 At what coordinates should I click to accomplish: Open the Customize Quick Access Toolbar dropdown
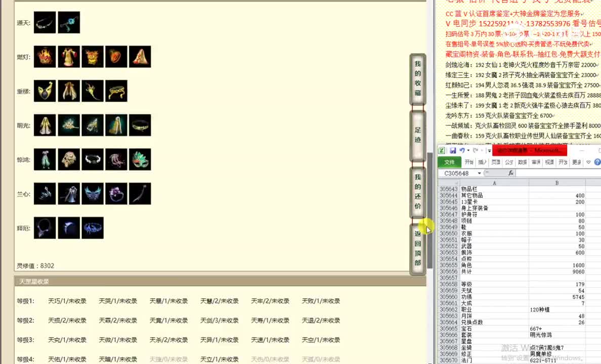pyautogui.click(x=490, y=151)
